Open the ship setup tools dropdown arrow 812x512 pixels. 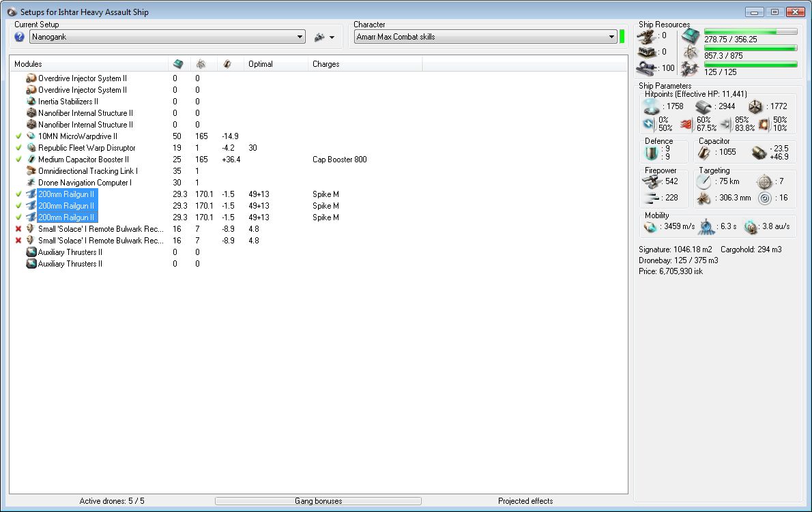click(x=332, y=37)
